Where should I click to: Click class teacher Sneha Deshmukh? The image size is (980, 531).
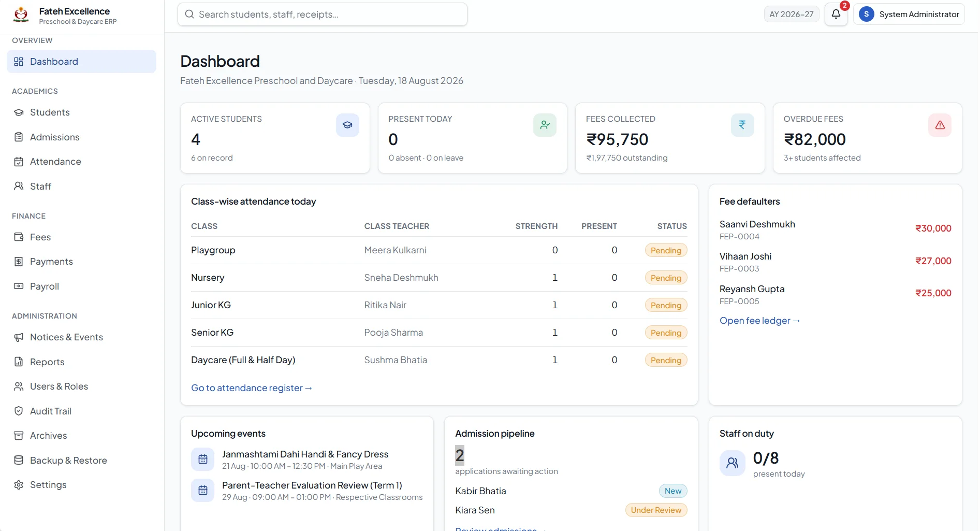[401, 278]
